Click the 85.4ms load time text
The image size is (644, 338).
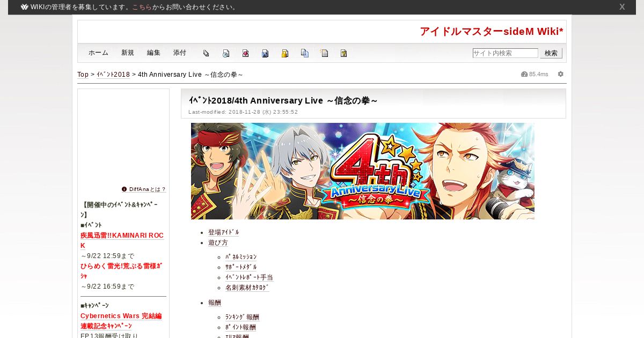tap(539, 74)
